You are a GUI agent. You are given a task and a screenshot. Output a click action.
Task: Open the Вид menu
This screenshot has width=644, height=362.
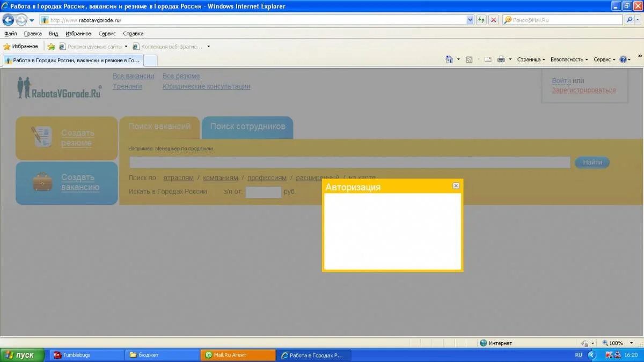point(53,33)
